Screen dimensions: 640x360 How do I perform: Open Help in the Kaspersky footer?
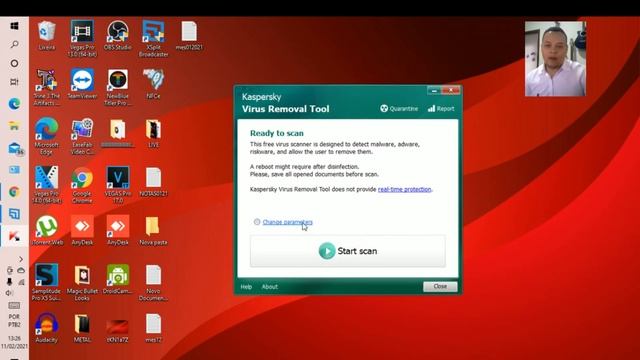[x=246, y=287]
